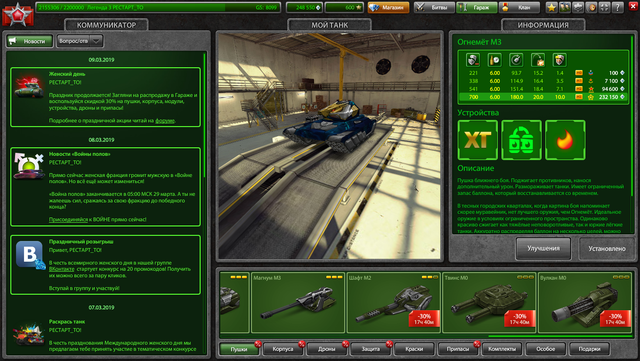Click the red star rank emblem
This screenshot has width=640, height=361.
tap(18, 14)
